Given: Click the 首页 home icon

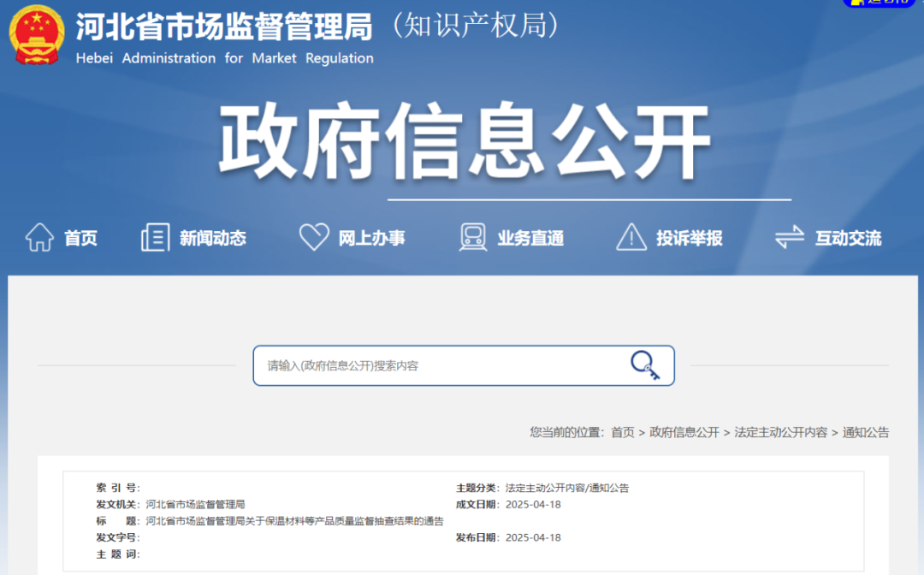Looking at the screenshot, I should [39, 237].
